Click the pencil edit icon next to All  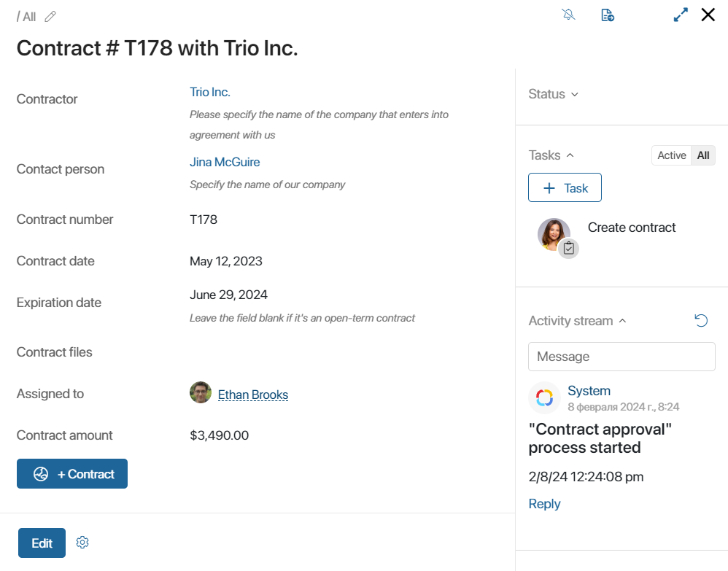50,17
